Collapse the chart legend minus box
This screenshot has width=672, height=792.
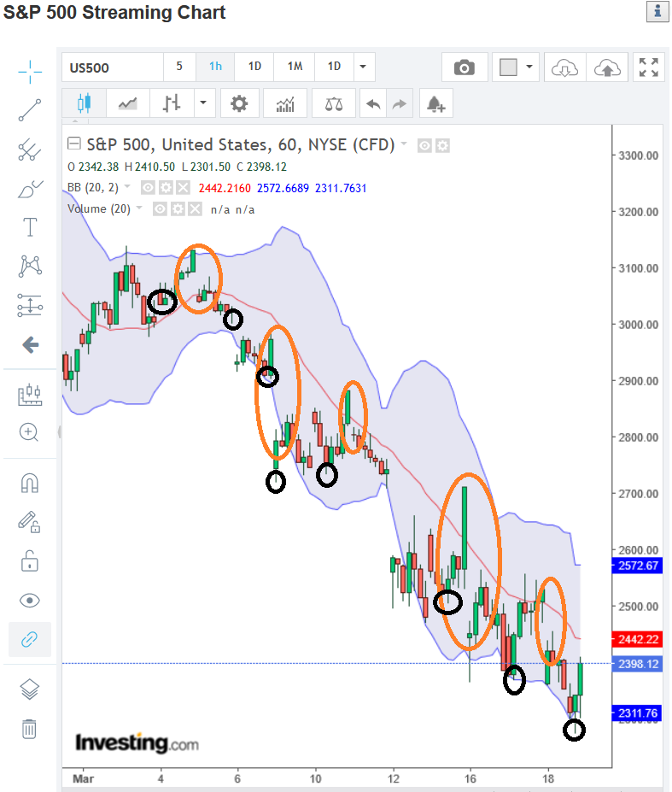point(73,144)
